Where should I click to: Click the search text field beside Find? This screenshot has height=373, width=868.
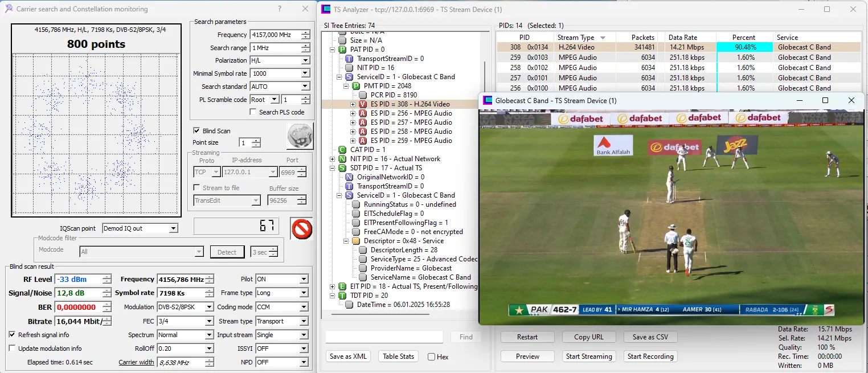tap(384, 337)
